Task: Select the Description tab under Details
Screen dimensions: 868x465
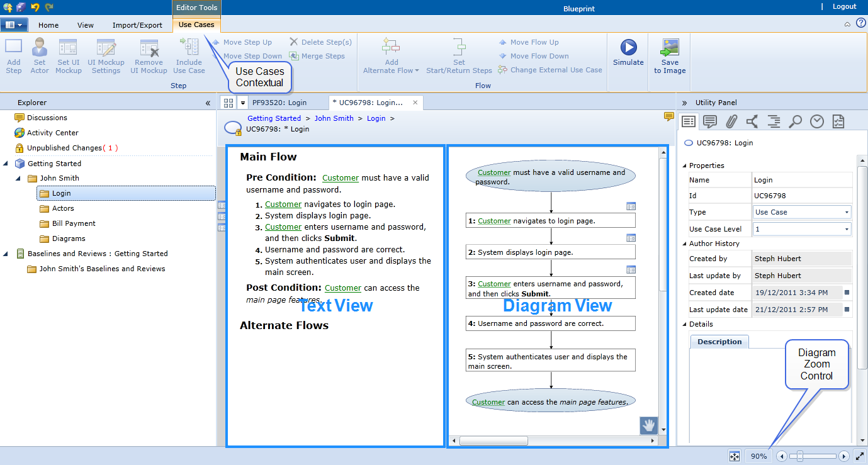Action: (719, 342)
